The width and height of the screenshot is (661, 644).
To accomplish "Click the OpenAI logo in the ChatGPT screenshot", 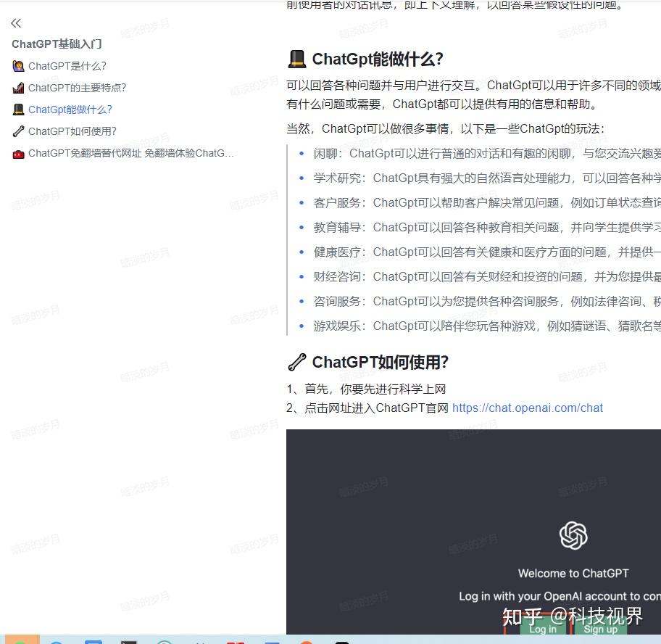I will click(x=573, y=535).
